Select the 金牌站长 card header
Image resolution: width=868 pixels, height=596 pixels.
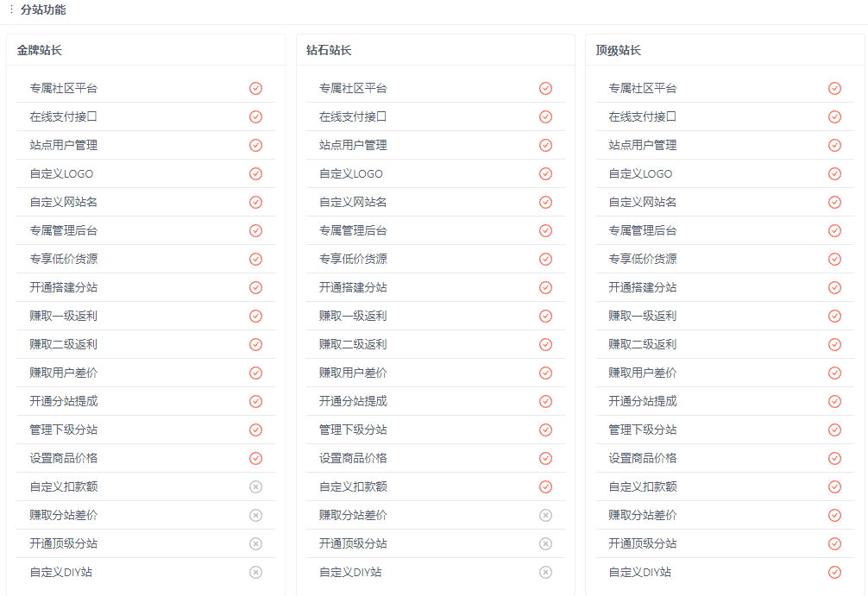[x=146, y=50]
